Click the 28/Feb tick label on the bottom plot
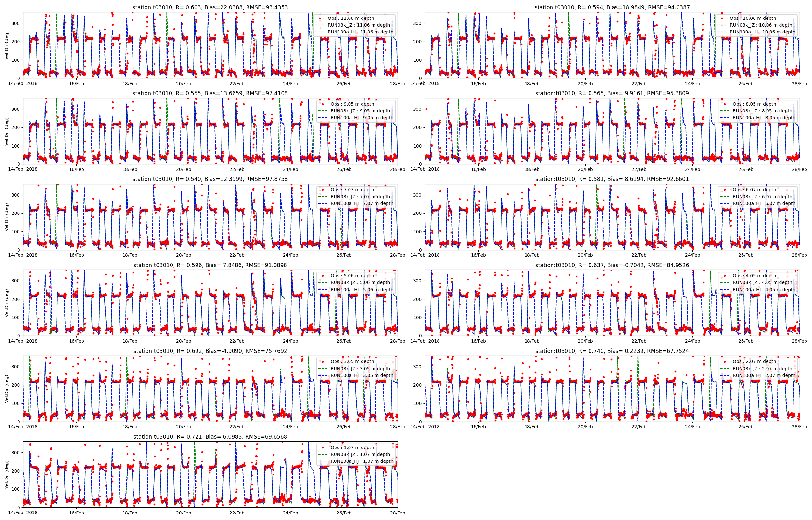 point(398,513)
